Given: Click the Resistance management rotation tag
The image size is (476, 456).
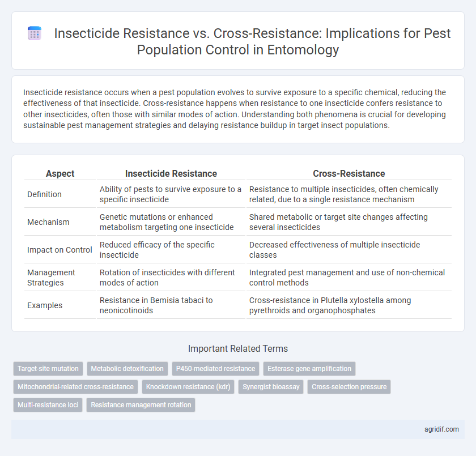Looking at the screenshot, I should pos(141,404).
